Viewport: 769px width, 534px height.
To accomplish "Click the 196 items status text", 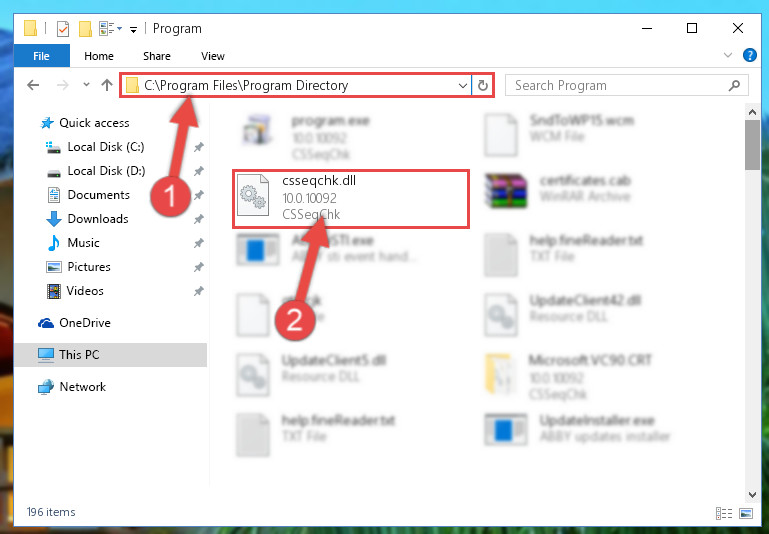I will pyautogui.click(x=51, y=512).
